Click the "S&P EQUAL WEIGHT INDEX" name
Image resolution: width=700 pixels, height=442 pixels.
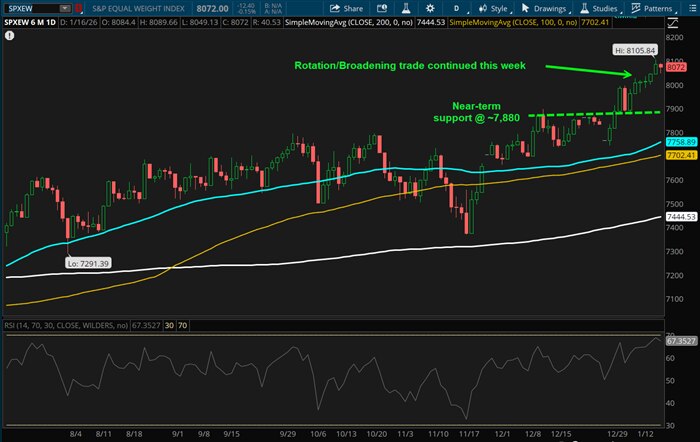(x=138, y=8)
